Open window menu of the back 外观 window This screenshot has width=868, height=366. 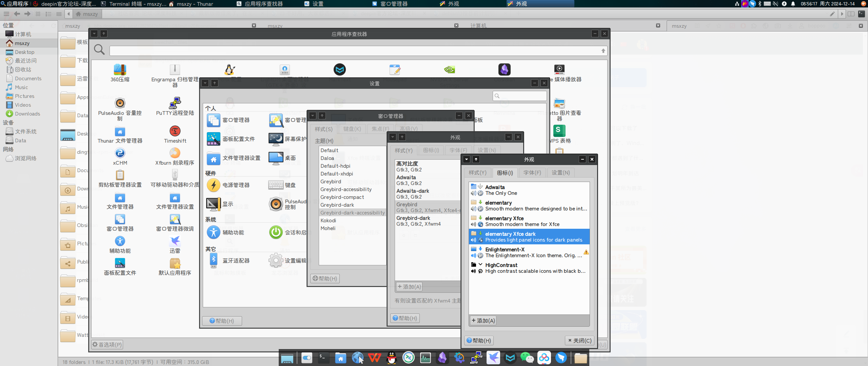click(393, 137)
